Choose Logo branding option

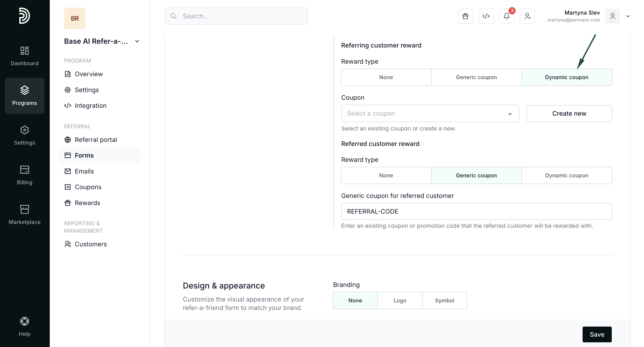pos(400,300)
